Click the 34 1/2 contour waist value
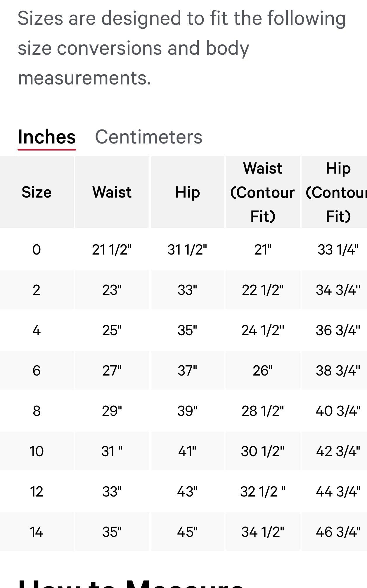The image size is (367, 588). coord(263,532)
